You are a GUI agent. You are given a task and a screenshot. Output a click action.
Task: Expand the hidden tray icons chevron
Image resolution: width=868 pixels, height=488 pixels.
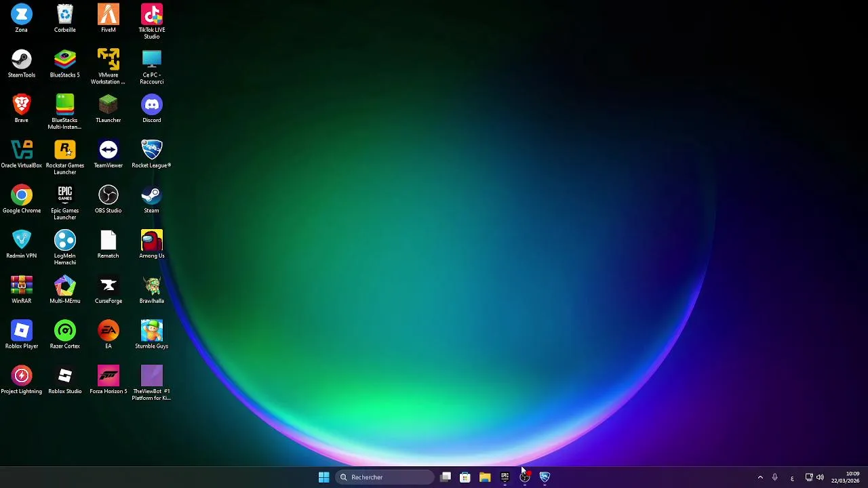pos(760,477)
